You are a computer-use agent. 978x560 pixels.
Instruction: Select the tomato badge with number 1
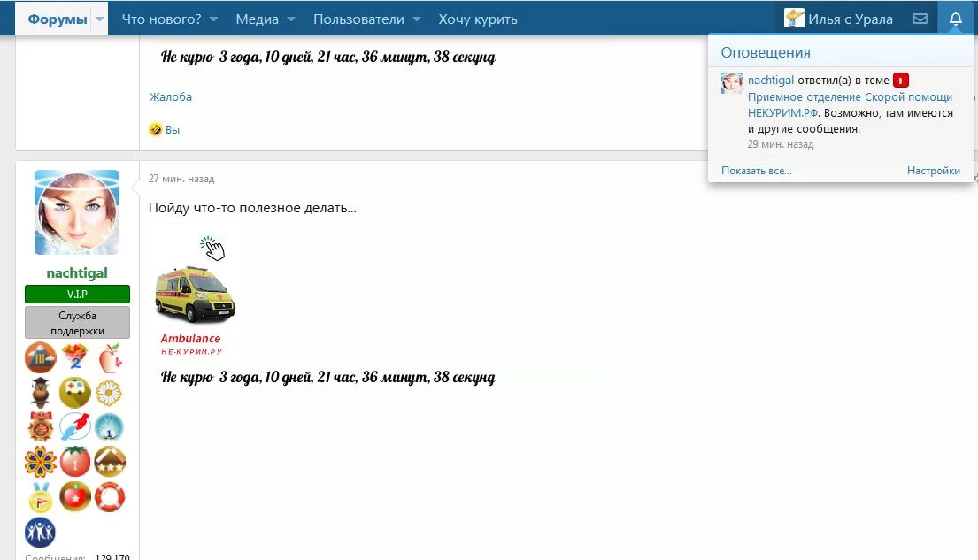coord(75,462)
